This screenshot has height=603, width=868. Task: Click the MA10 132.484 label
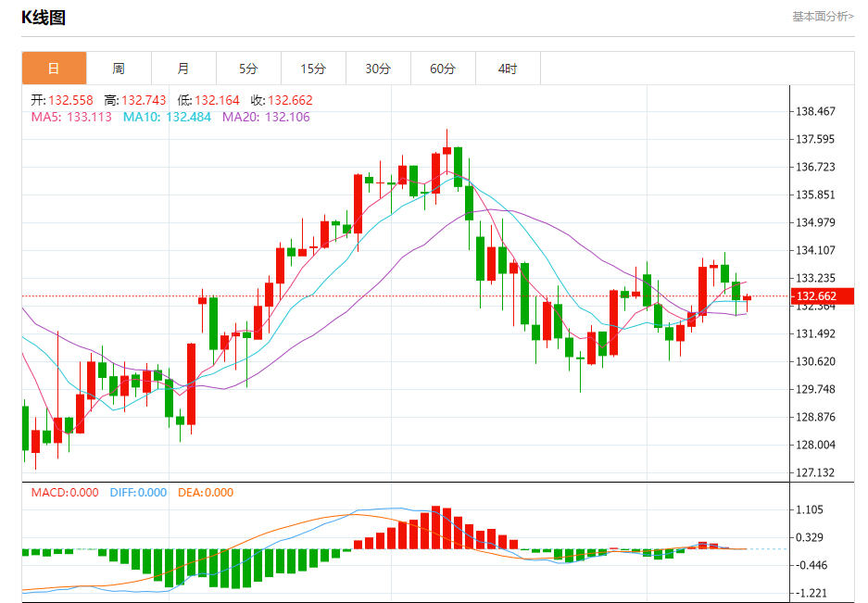pyautogui.click(x=167, y=117)
